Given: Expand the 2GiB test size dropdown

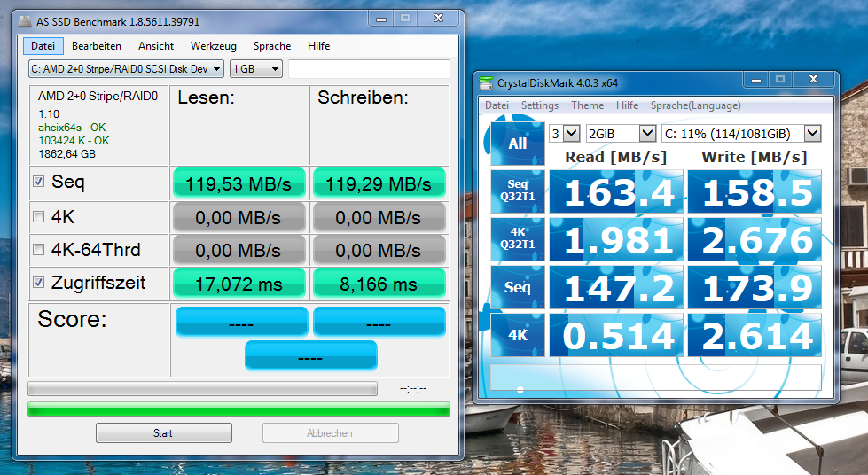Looking at the screenshot, I should 647,134.
